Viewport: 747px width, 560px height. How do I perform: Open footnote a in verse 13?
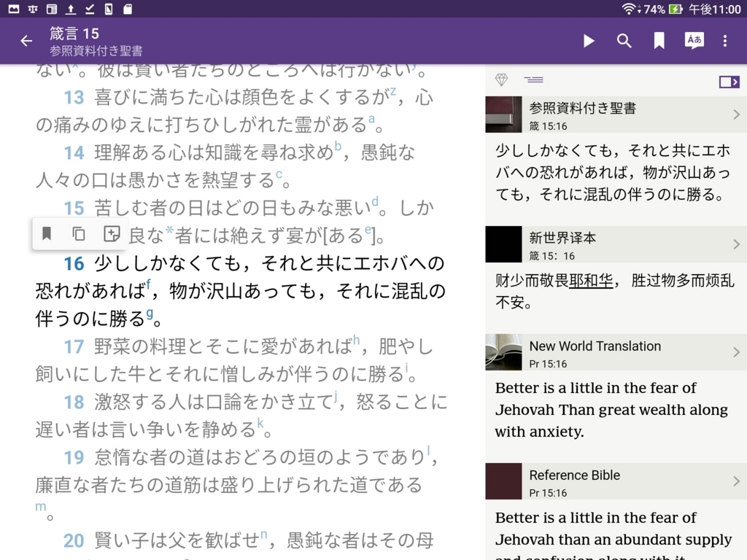371,119
